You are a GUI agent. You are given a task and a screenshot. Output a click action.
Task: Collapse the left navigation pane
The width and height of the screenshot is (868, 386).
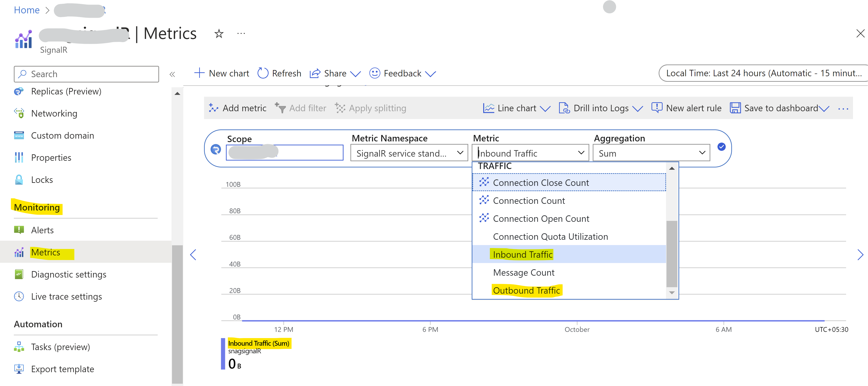pos(172,74)
